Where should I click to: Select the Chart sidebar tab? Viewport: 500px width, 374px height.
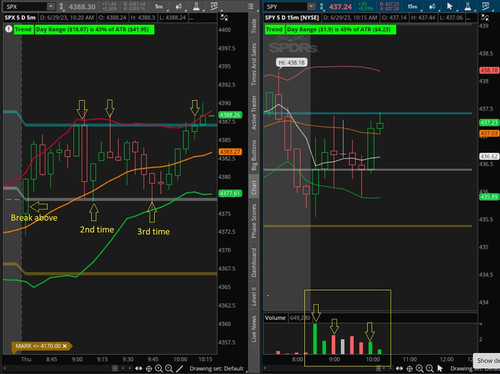(x=254, y=188)
